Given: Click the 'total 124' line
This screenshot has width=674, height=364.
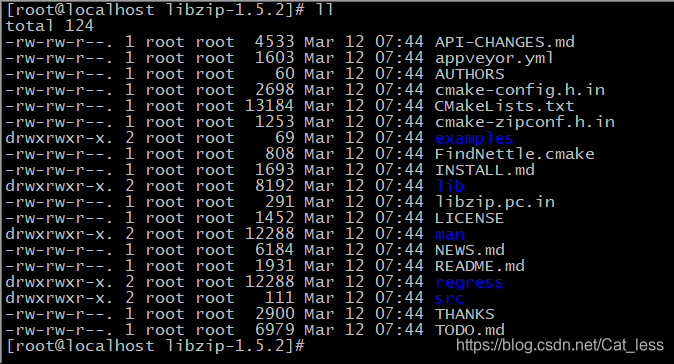Looking at the screenshot, I should click(49, 26).
